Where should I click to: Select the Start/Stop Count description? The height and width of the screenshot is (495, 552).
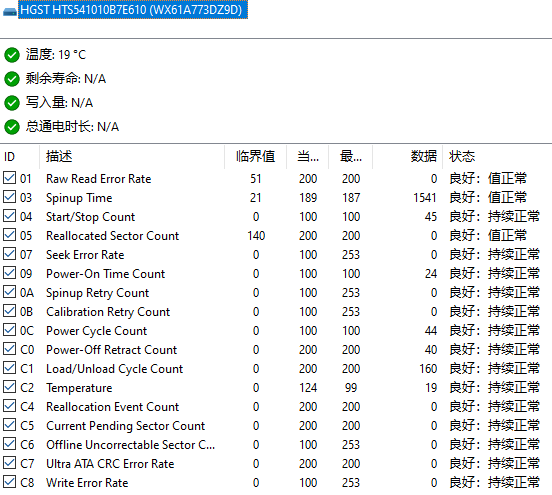click(x=90, y=217)
